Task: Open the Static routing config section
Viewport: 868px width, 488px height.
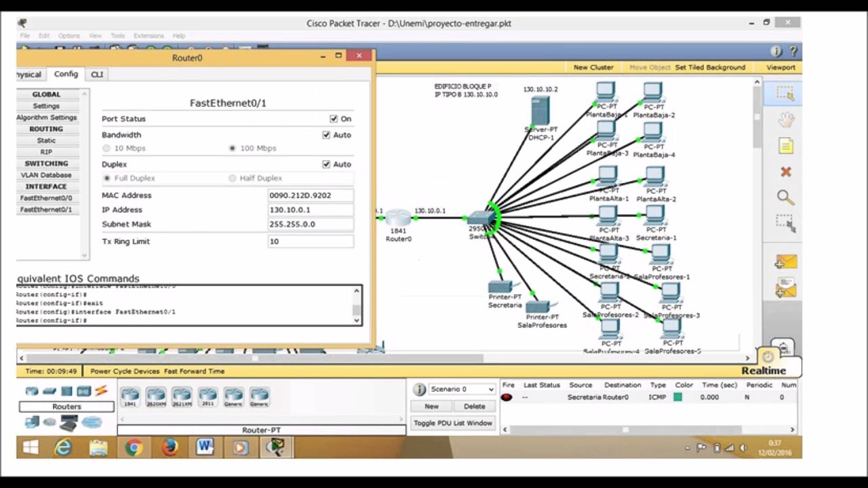Action: click(x=46, y=140)
